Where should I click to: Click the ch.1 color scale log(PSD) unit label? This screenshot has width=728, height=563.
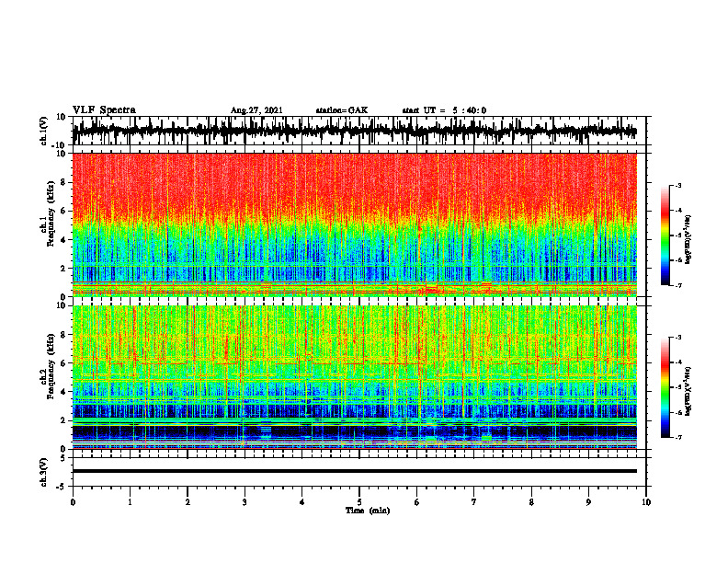pyautogui.click(x=689, y=240)
